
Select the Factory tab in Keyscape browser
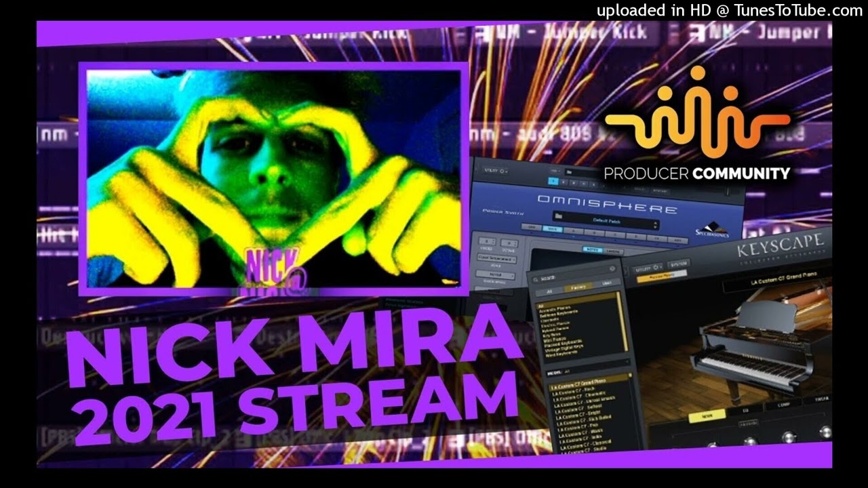coord(578,287)
